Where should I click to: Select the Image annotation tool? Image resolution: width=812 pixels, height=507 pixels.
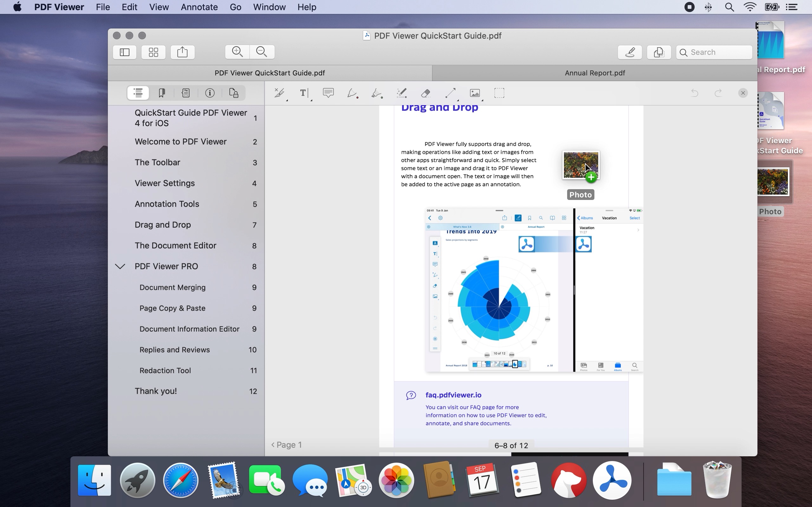point(475,93)
